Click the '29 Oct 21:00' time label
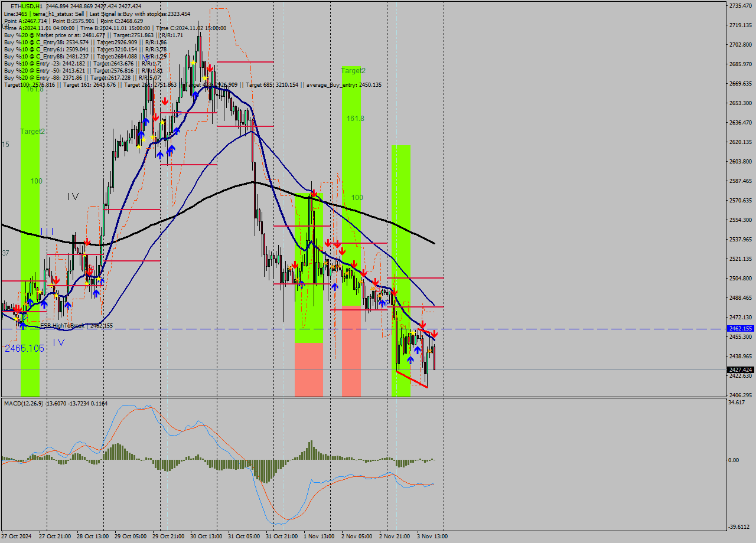This screenshot has width=756, height=543. pos(168,537)
